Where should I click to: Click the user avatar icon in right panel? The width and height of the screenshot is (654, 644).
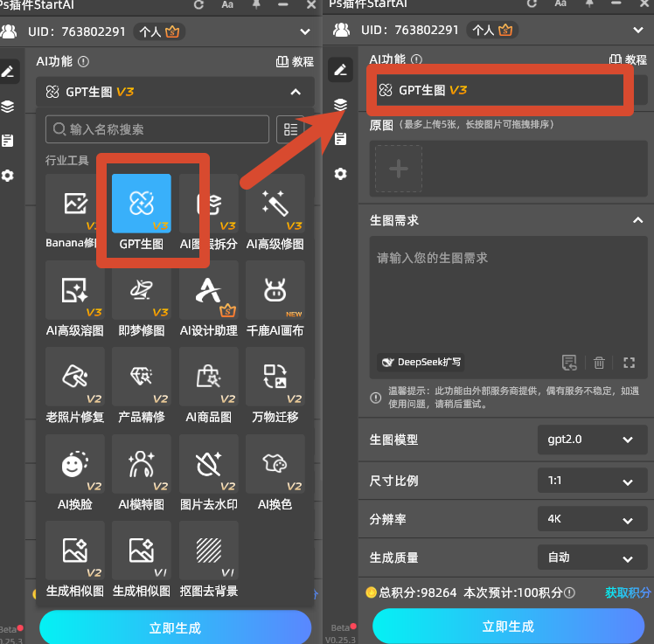coord(342,30)
